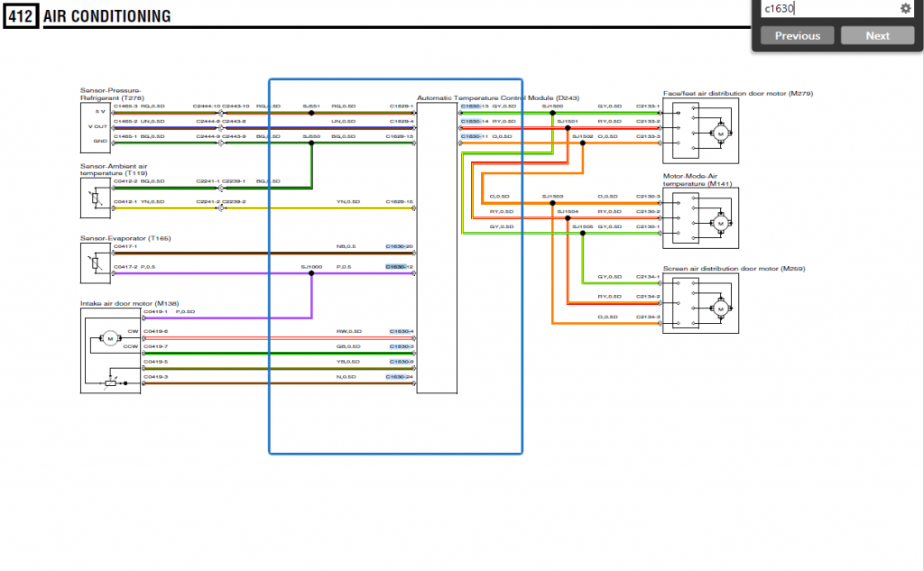Viewport: 924px width, 571px height.
Task: Click the Intake air door motor (M138) label
Action: (130, 303)
